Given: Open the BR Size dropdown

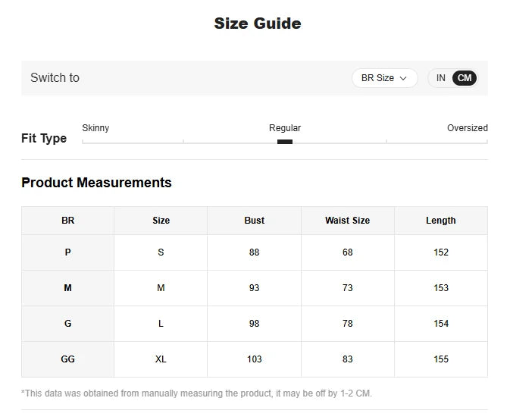Looking at the screenshot, I should coord(384,78).
